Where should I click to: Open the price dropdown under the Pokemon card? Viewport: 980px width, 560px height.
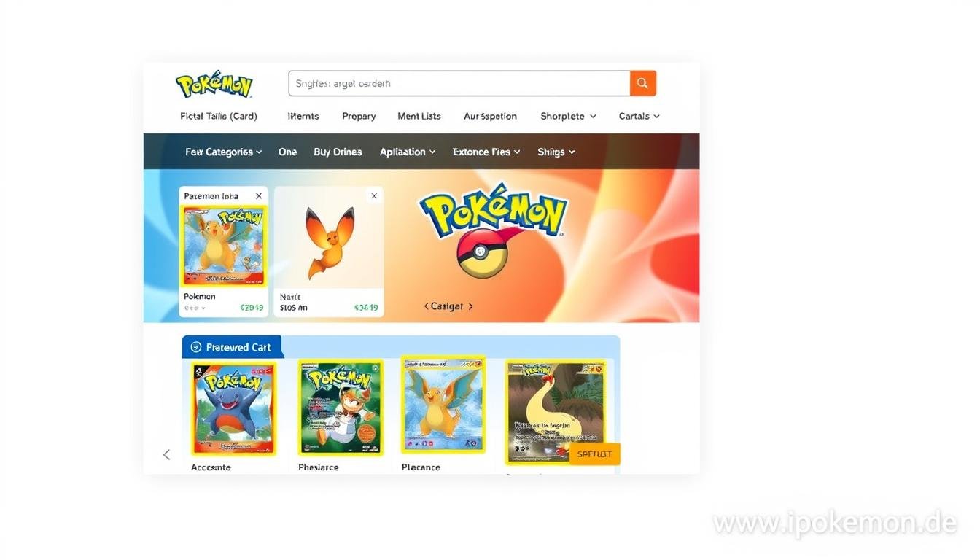pos(195,308)
